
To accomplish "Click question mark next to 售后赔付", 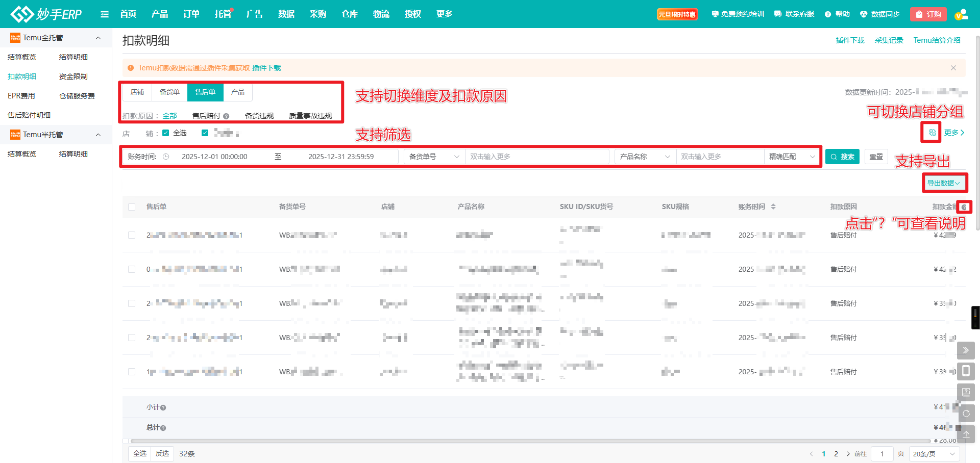I will [226, 116].
